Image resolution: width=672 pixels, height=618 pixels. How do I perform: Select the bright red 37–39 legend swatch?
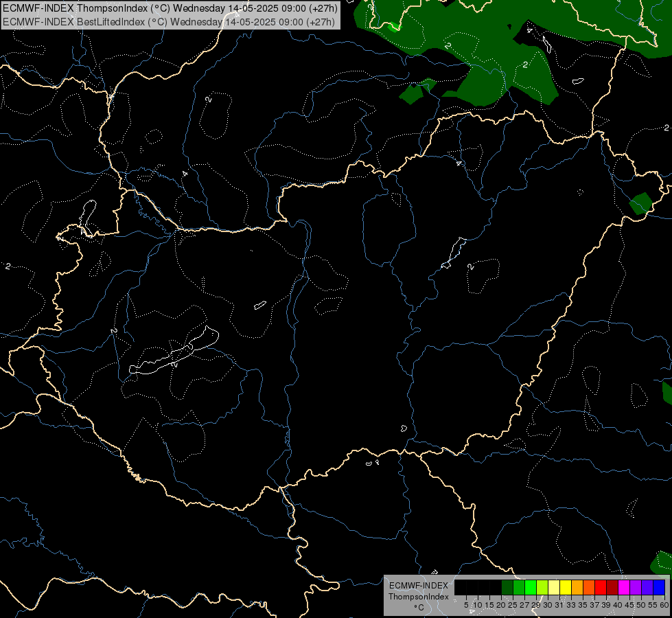point(601,587)
